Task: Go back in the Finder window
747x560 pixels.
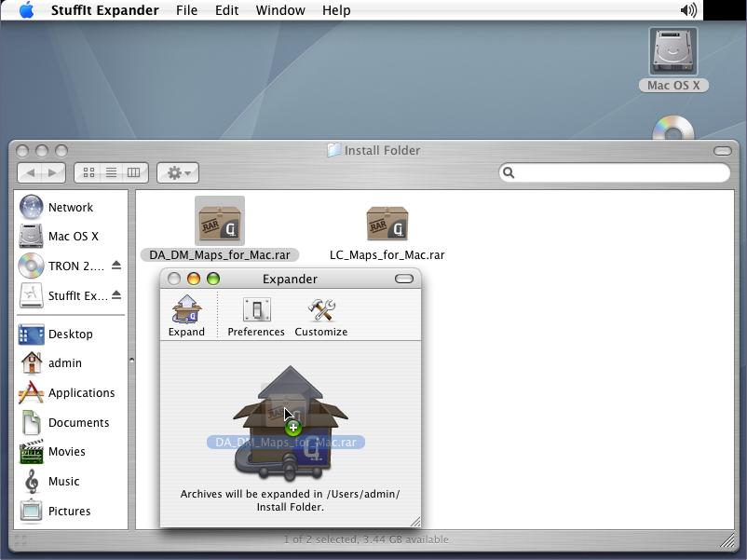Action: (x=31, y=172)
